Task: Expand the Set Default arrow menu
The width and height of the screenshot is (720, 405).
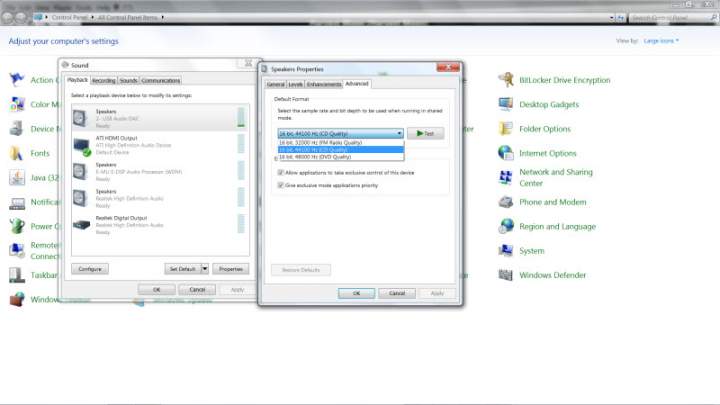Action: (x=205, y=269)
